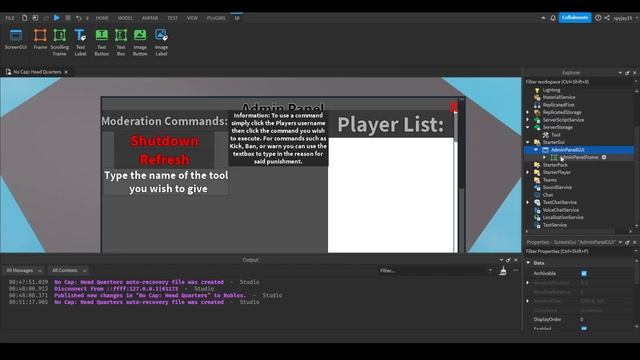The image size is (640, 360).
Task: Insert a Text Button object
Action: (102, 42)
